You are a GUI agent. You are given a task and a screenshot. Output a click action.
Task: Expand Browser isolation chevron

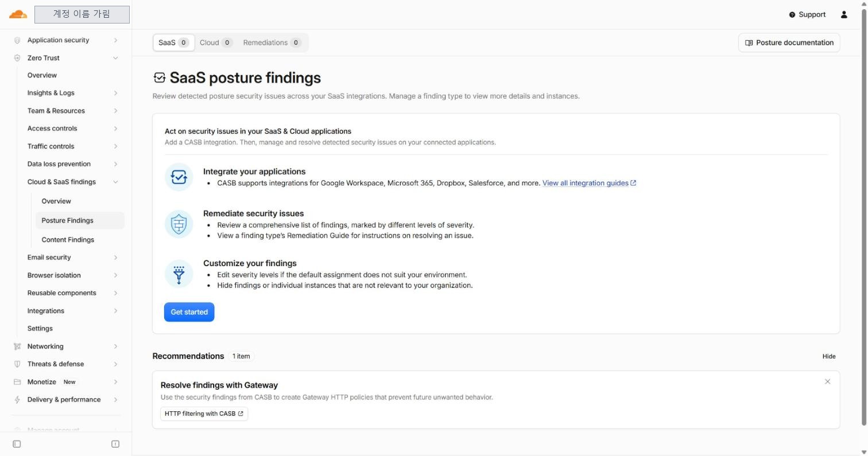coord(115,275)
